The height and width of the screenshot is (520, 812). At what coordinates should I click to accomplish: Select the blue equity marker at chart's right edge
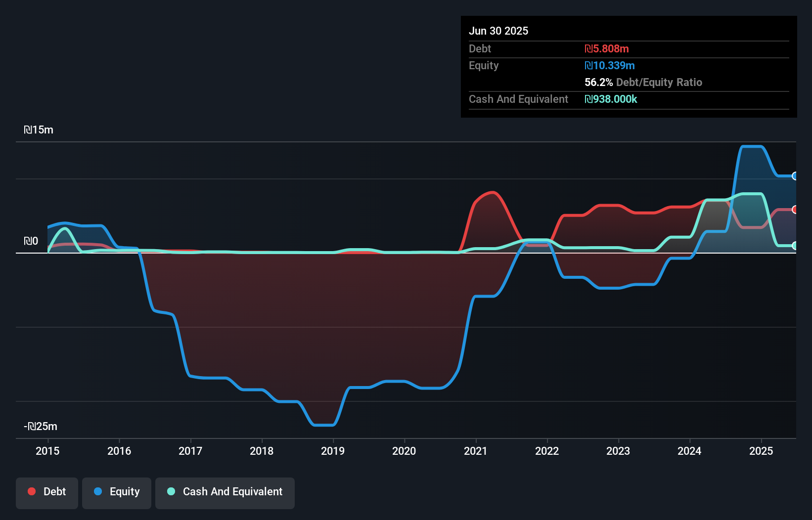(795, 176)
